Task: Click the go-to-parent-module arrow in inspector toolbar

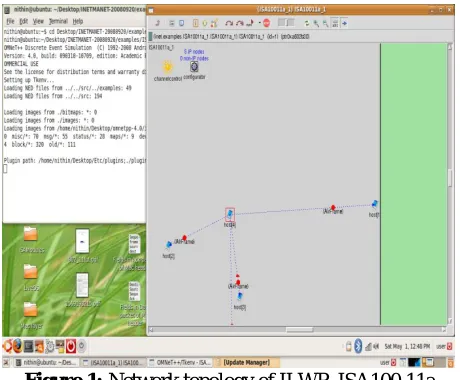Action: click(158, 23)
